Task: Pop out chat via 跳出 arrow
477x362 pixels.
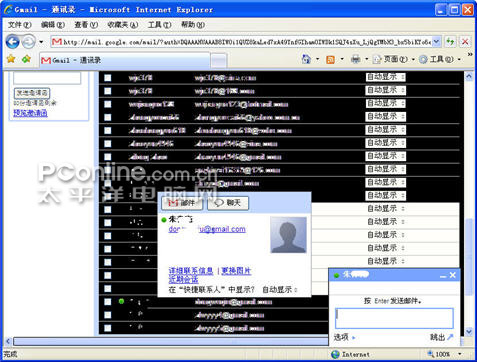Action: click(x=441, y=337)
